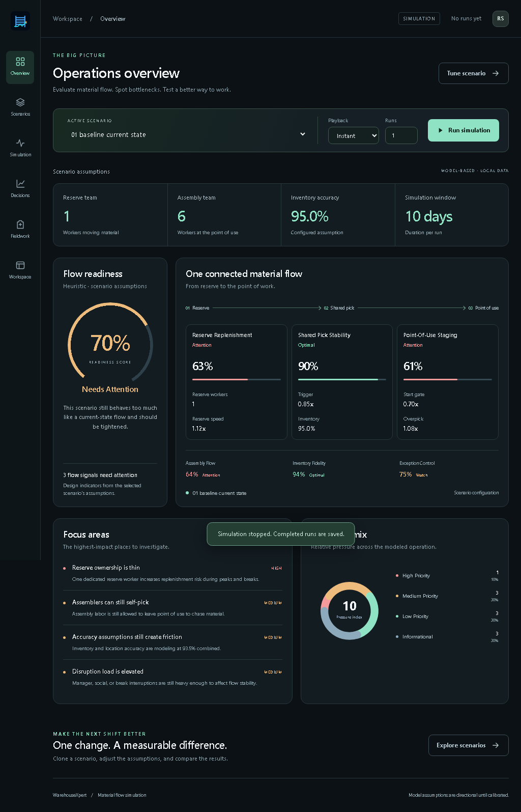Click the Point-Of-Use Staging card title
521x812 pixels.
[x=430, y=335]
